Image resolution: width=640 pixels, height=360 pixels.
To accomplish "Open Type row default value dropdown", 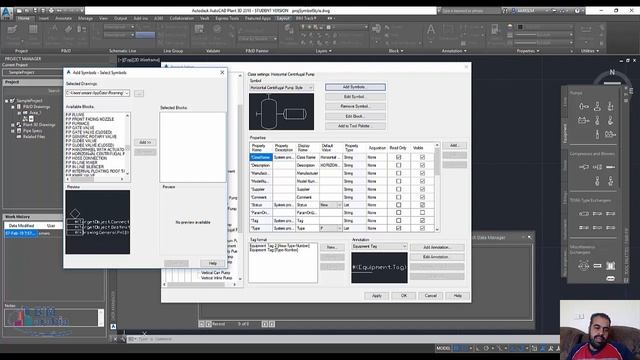I will point(339,228).
